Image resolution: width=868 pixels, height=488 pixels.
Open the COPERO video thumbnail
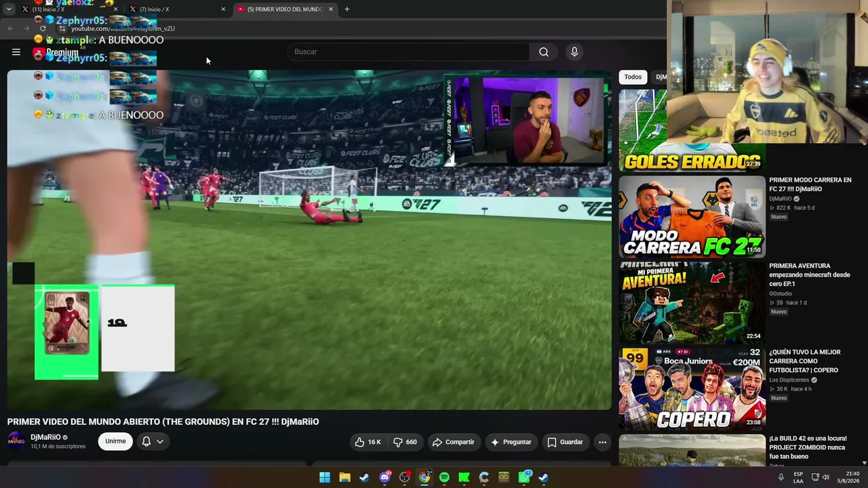pos(692,389)
